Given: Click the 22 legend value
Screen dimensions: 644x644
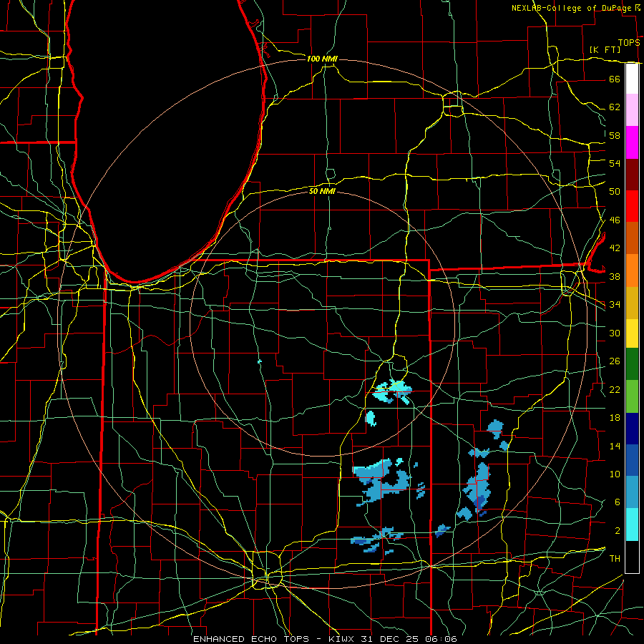Looking at the screenshot, I should (x=615, y=389).
